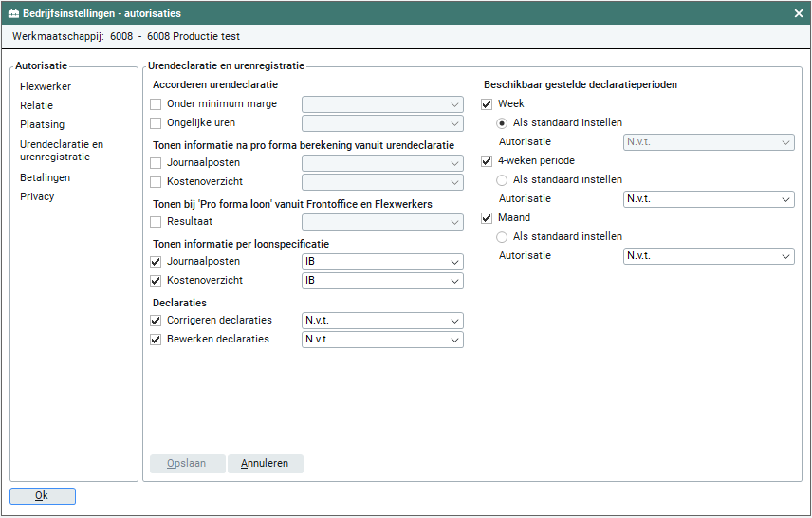Select standard radio button under 4-weken periode
812x518 pixels.
point(503,180)
